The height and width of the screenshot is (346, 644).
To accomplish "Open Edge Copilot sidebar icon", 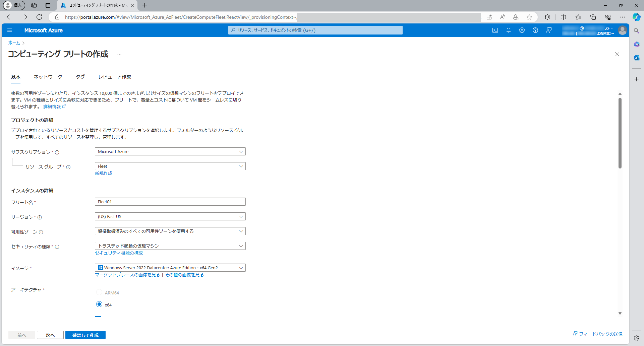I will (637, 17).
